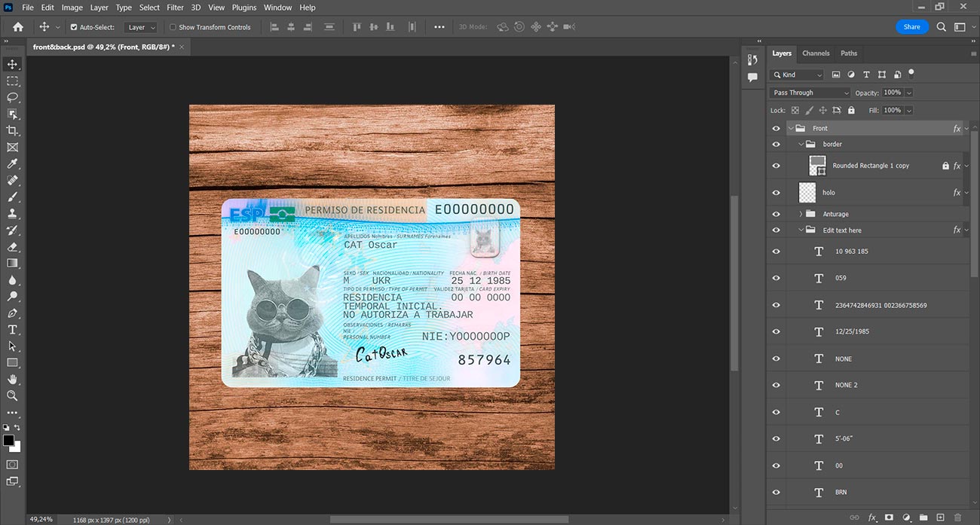
Task: Click the foreground color swatch
Action: point(9,441)
